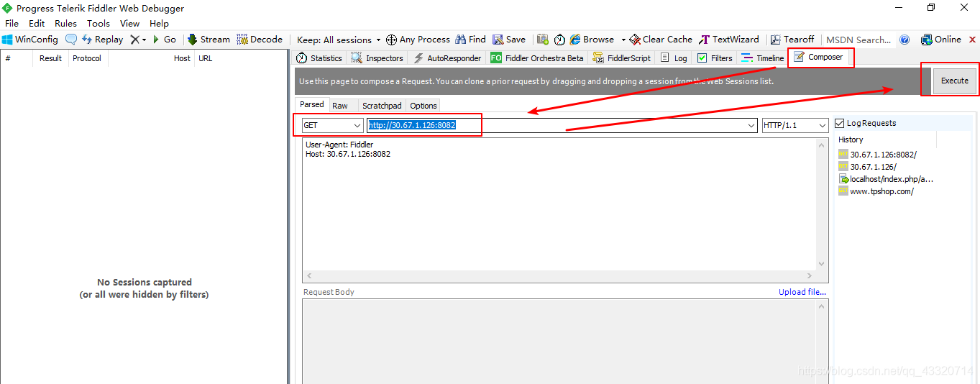Image resolution: width=980 pixels, height=384 pixels.
Task: Toggle Stream mode in the toolbar
Action: (x=209, y=40)
